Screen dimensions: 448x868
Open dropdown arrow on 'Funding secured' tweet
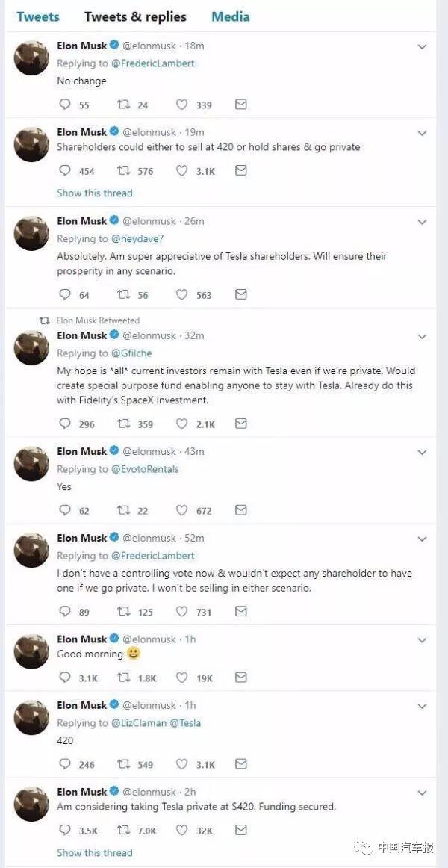(x=422, y=793)
